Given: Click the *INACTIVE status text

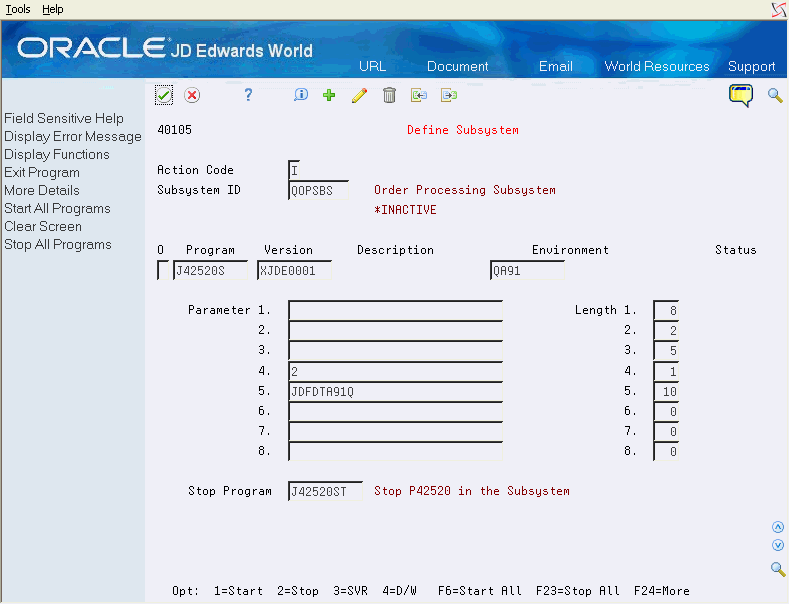Looking at the screenshot, I should tap(405, 210).
